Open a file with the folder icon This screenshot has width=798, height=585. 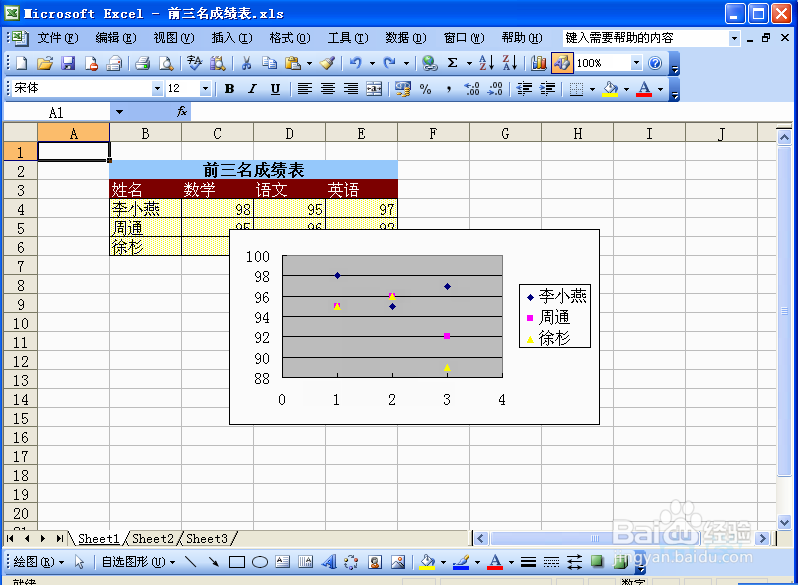tap(45, 63)
